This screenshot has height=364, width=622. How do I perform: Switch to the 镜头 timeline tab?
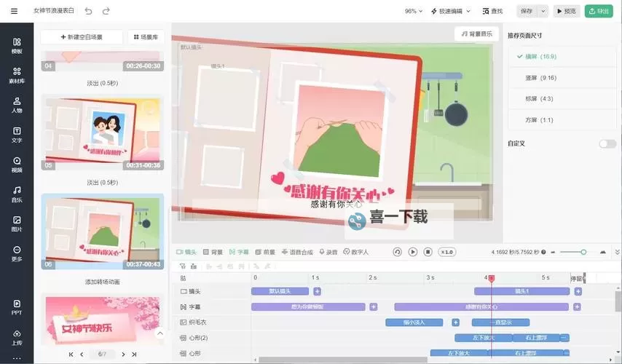click(186, 252)
